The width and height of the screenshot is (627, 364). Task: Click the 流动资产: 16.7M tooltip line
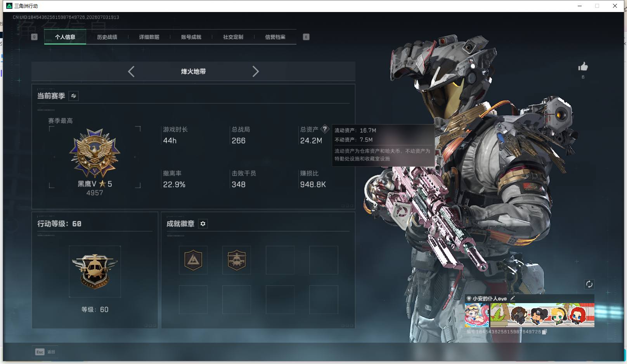pyautogui.click(x=355, y=131)
